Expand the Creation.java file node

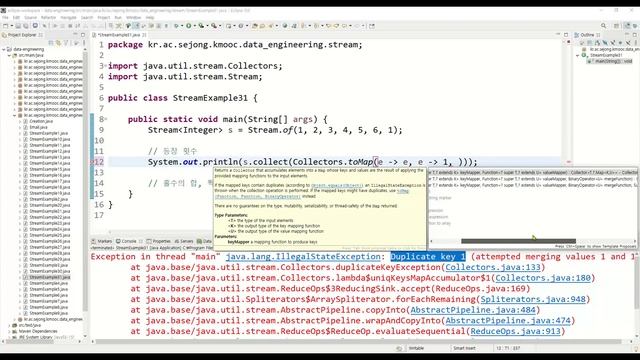(x=20, y=121)
